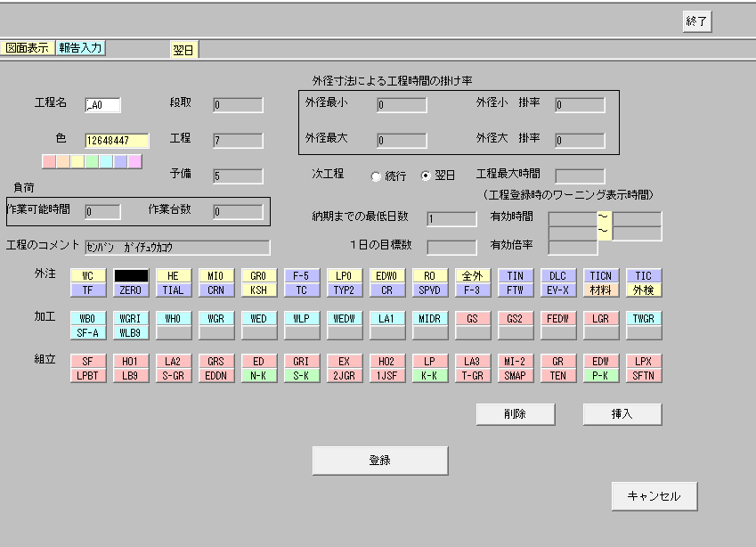Click the 全外 process button
The image size is (756, 547).
pos(473,276)
